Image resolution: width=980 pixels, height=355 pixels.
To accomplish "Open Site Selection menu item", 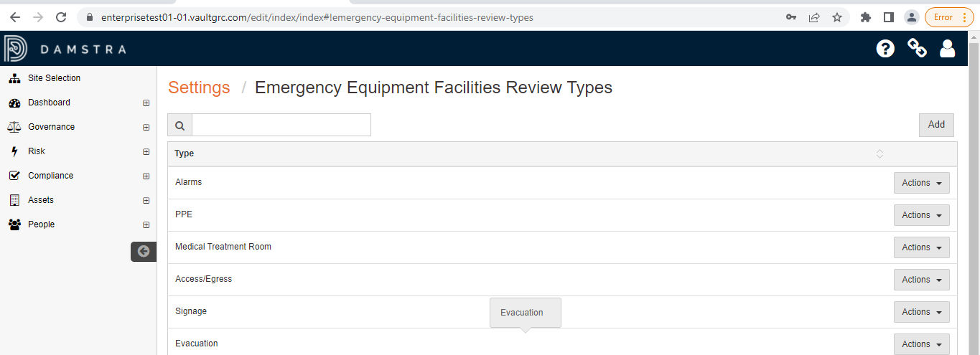I will pyautogui.click(x=54, y=78).
